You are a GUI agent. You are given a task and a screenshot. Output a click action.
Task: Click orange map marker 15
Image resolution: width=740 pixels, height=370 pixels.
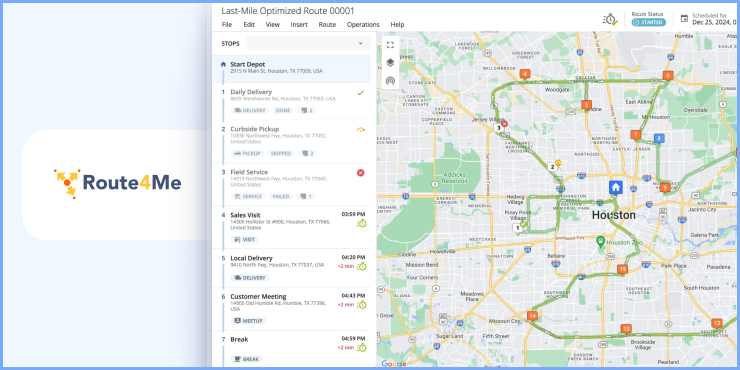622,269
